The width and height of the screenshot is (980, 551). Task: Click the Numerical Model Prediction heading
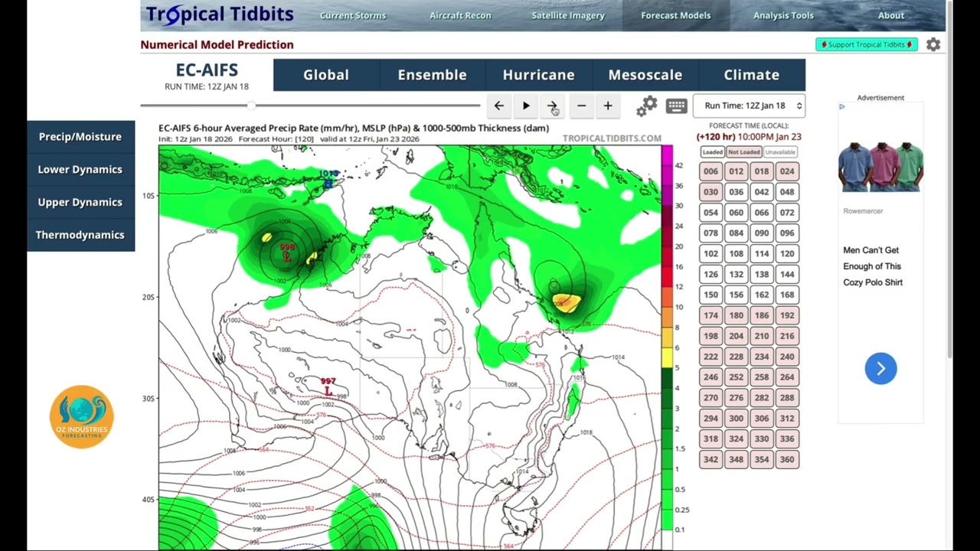pyautogui.click(x=217, y=44)
